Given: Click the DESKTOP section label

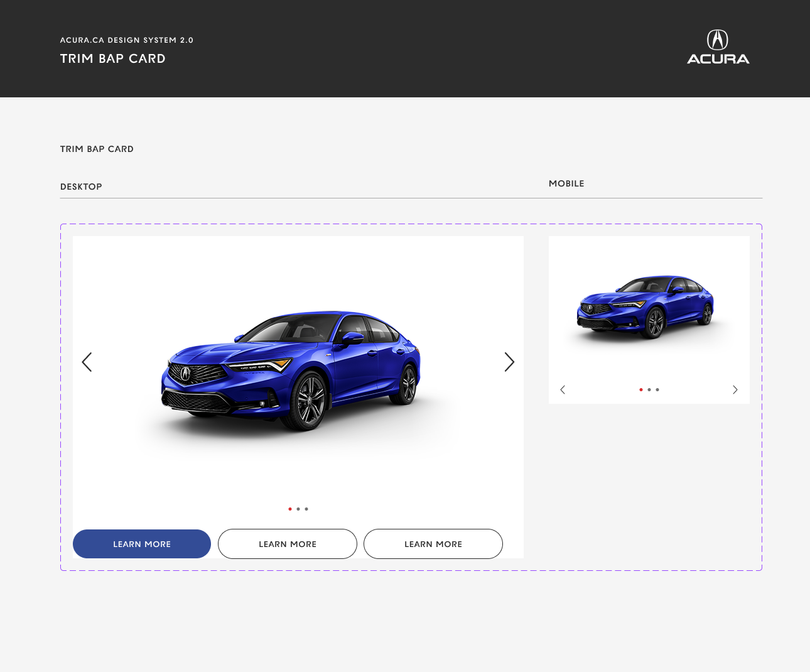Looking at the screenshot, I should point(81,187).
